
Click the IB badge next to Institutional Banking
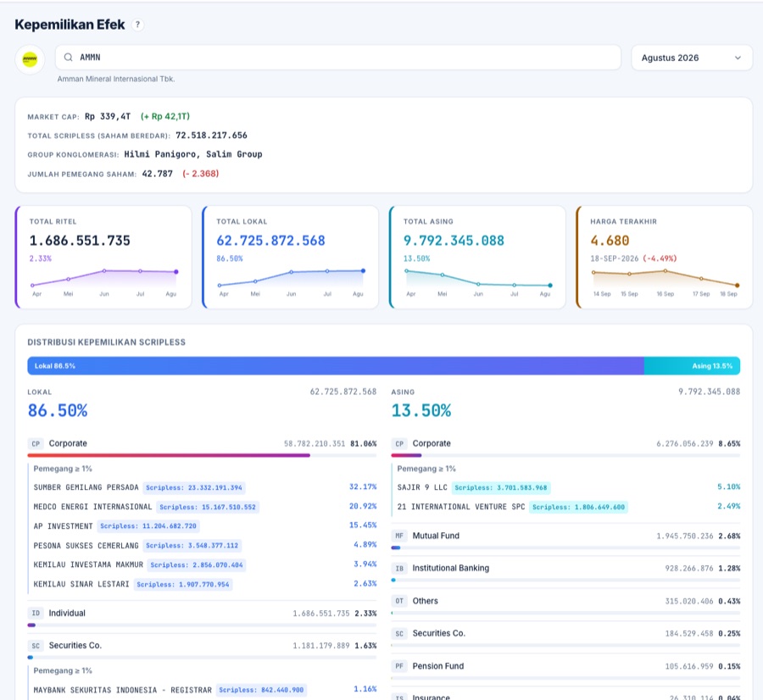(399, 568)
